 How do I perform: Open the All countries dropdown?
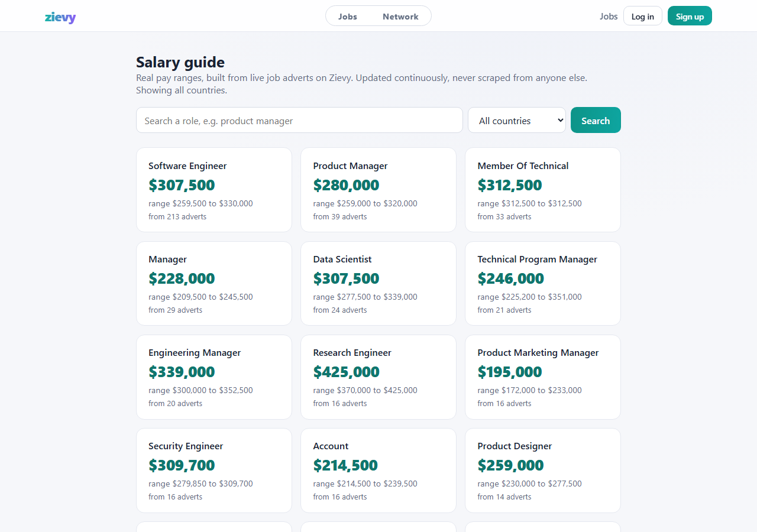tap(517, 121)
